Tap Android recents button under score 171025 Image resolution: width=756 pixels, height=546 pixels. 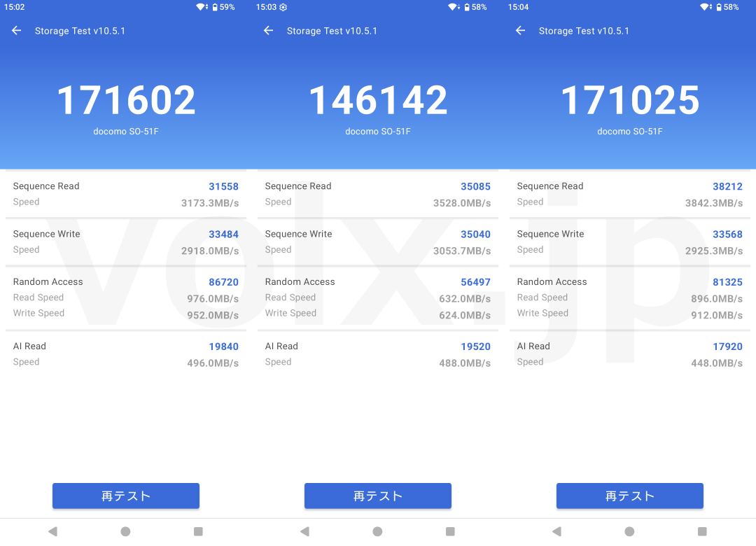pos(702,531)
